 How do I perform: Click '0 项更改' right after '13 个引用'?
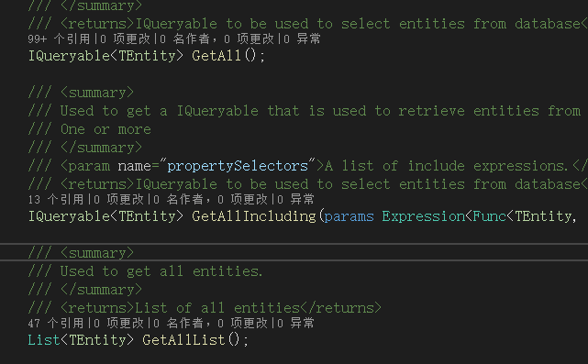point(118,200)
